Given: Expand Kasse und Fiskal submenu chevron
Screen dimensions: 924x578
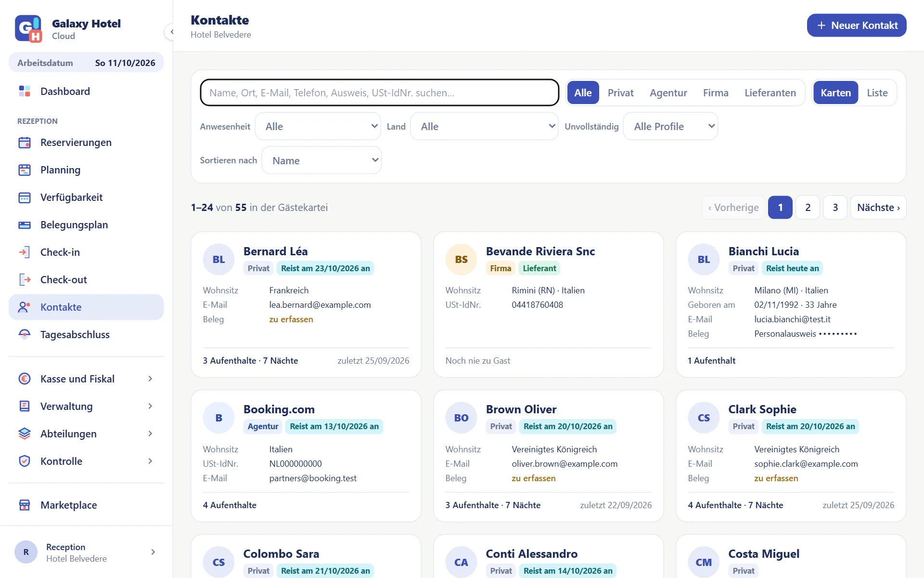Looking at the screenshot, I should pos(150,379).
